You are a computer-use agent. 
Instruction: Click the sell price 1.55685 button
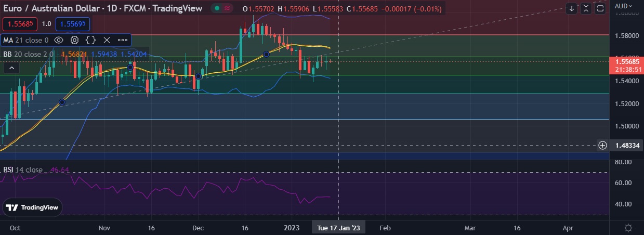tap(20, 24)
